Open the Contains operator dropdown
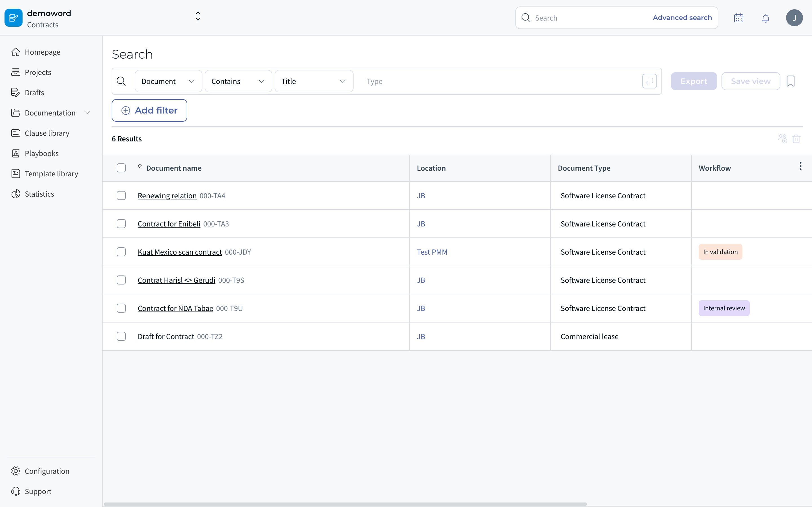 (238, 81)
